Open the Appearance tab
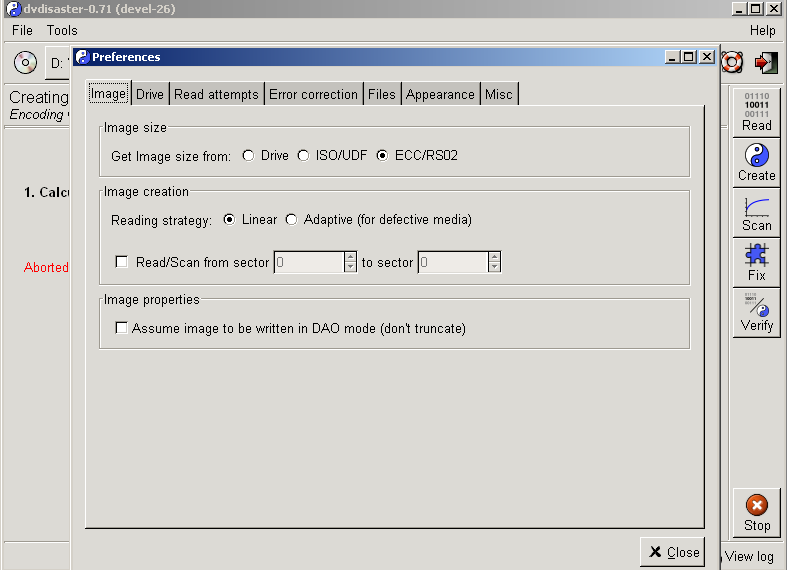 440,94
